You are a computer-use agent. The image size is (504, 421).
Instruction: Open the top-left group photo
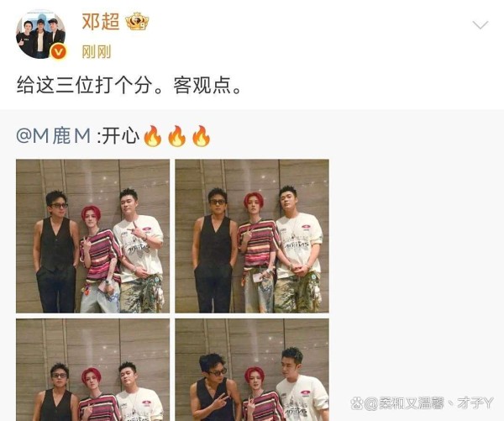tap(93, 236)
